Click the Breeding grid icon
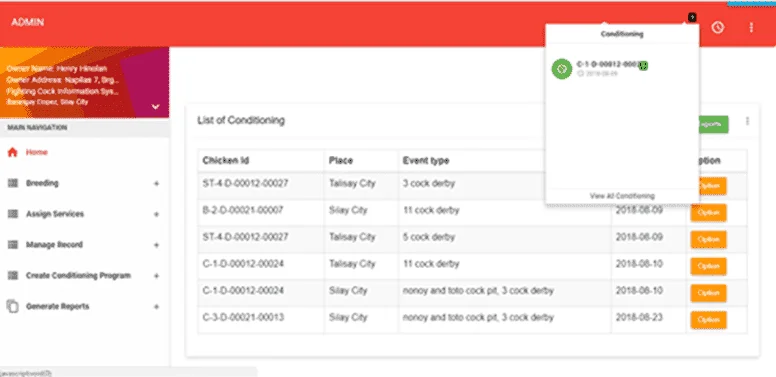Image resolution: width=776 pixels, height=377 pixels. (x=13, y=183)
